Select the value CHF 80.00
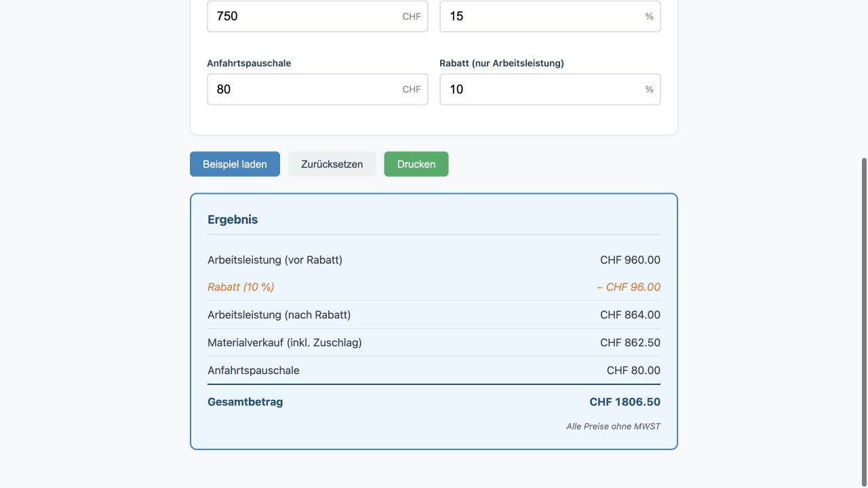Screen dimensions: 868x488 click(633, 371)
